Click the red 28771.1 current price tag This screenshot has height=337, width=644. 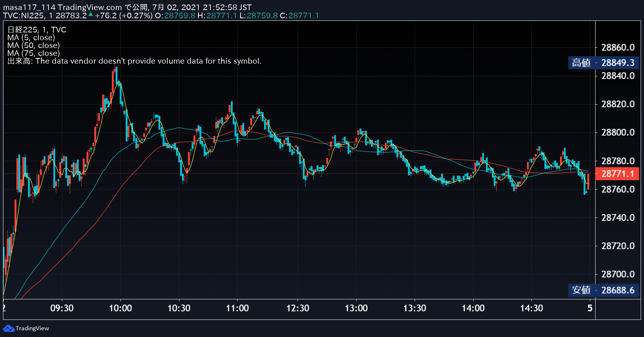[x=617, y=174]
